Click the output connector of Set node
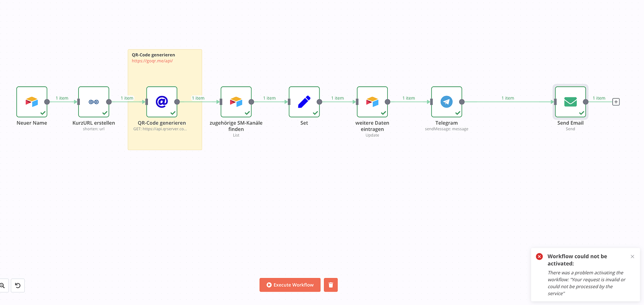The height and width of the screenshot is (305, 644). pyautogui.click(x=319, y=102)
